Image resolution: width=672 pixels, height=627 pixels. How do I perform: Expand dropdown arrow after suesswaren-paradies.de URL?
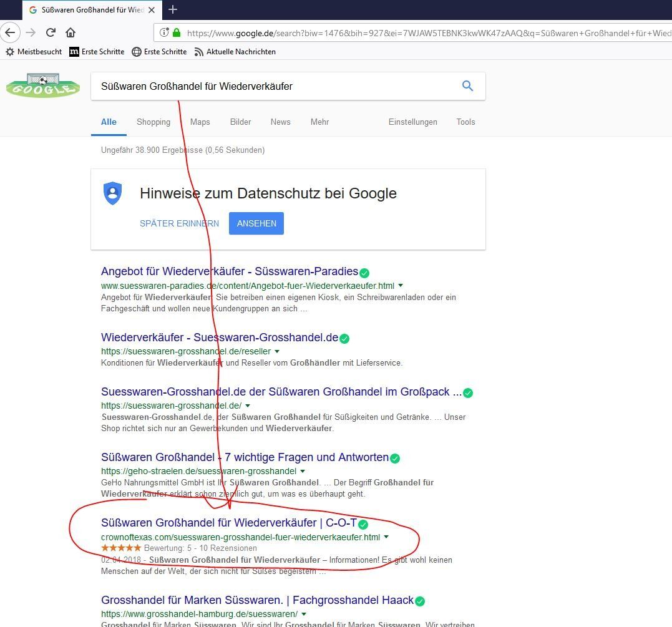pyautogui.click(x=401, y=286)
